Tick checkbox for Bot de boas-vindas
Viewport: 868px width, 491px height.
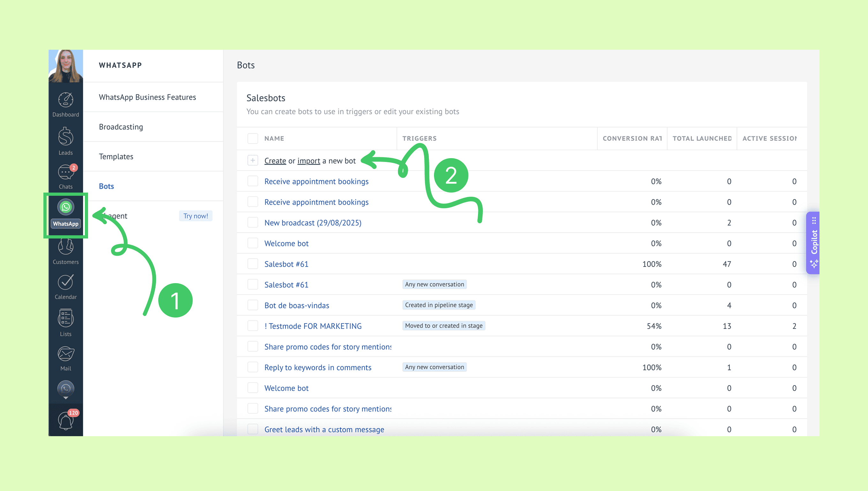click(x=252, y=305)
